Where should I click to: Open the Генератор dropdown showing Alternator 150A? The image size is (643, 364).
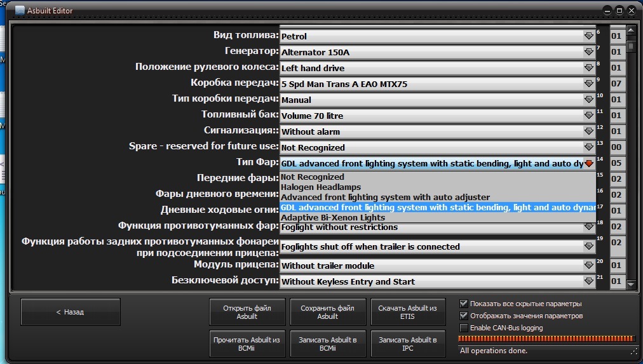click(438, 52)
